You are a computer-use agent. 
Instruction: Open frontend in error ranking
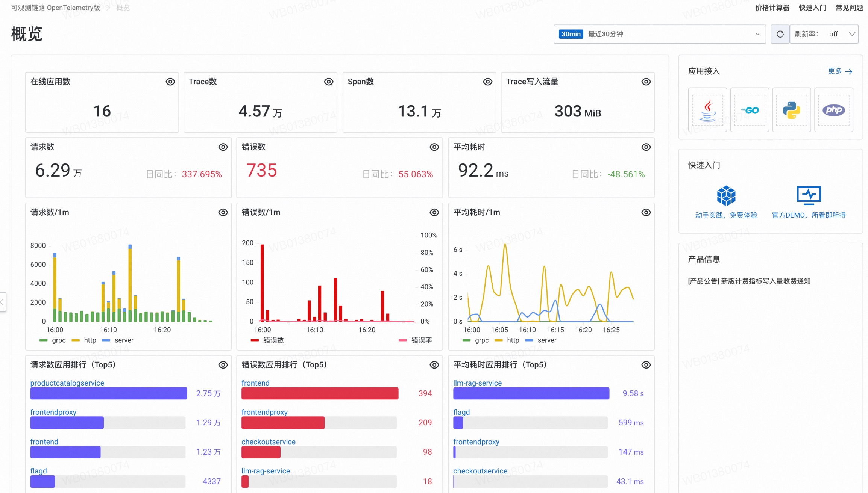(255, 383)
